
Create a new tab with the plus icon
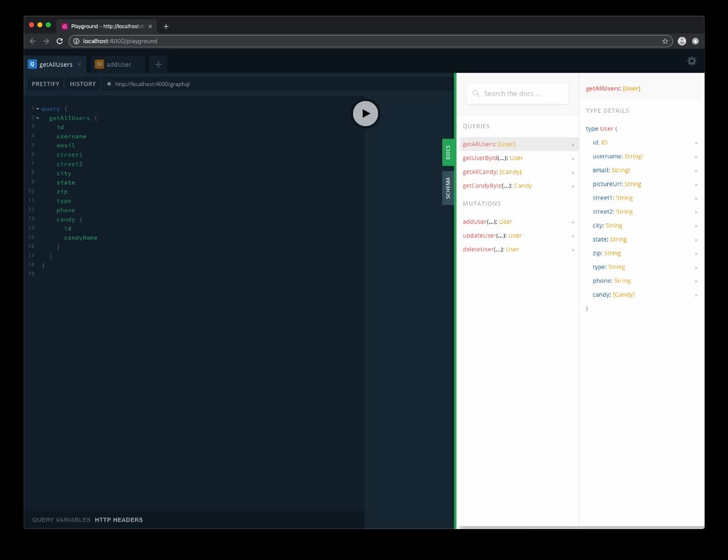tap(158, 63)
